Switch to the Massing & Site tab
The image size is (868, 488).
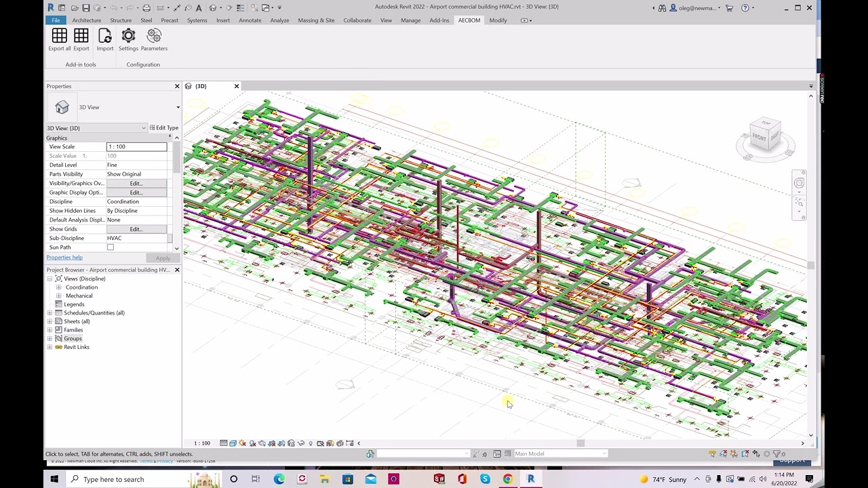point(316,20)
